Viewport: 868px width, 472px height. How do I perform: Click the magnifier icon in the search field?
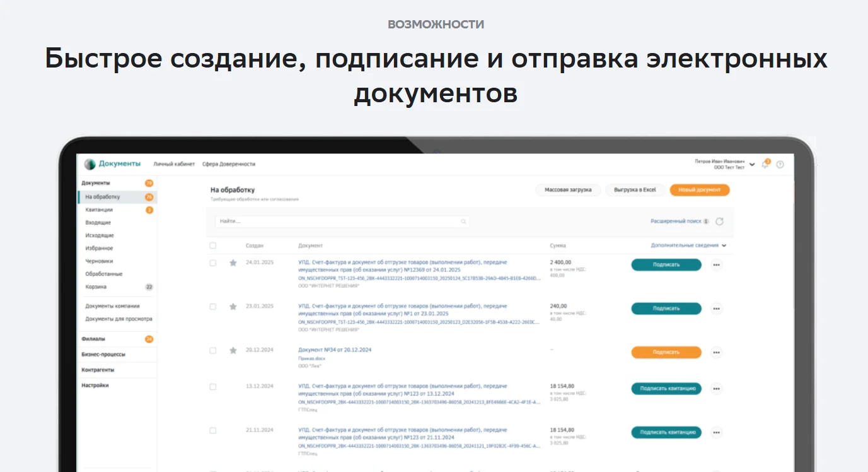463,221
